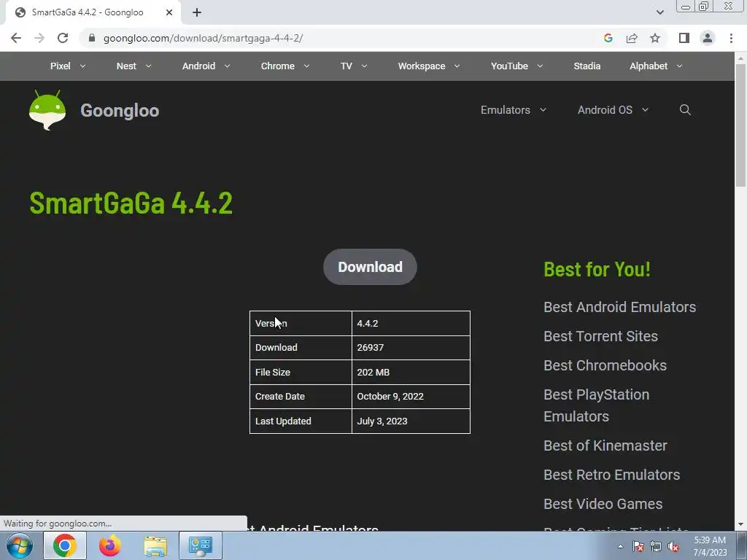Open File Explorer from the taskbar

click(155, 545)
